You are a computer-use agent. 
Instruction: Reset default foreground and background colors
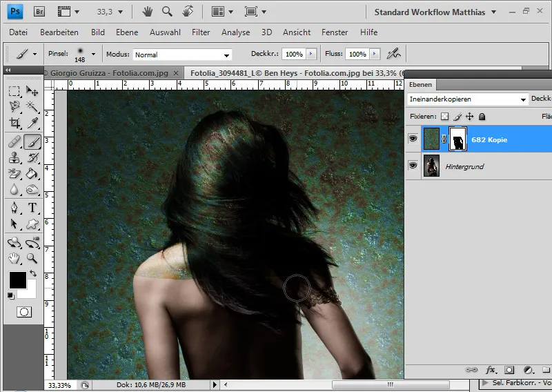[x=11, y=296]
